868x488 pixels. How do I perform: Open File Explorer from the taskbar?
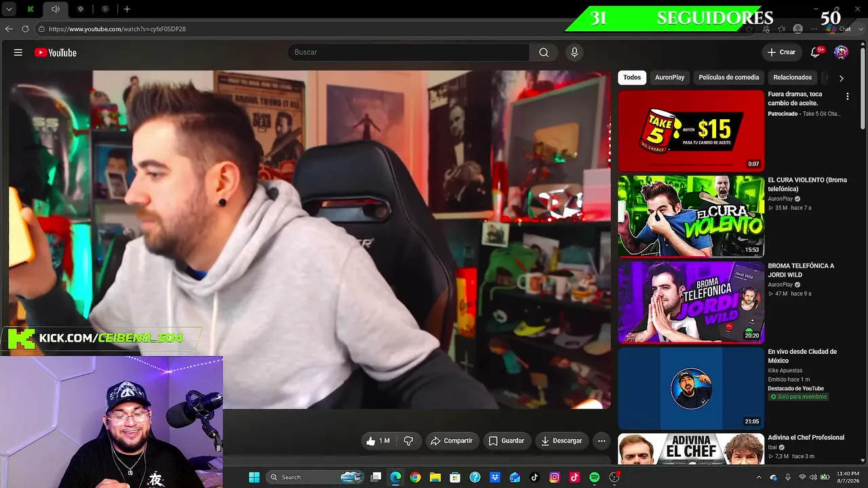click(x=435, y=477)
